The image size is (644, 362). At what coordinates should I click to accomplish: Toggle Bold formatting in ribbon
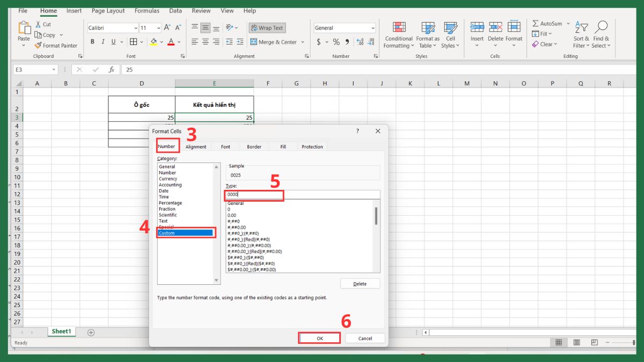coord(92,42)
